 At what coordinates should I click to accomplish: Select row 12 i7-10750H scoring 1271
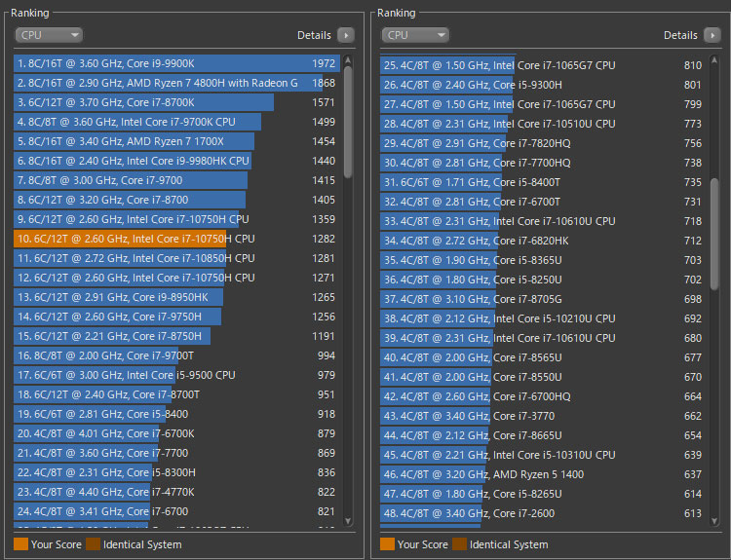[x=177, y=279]
